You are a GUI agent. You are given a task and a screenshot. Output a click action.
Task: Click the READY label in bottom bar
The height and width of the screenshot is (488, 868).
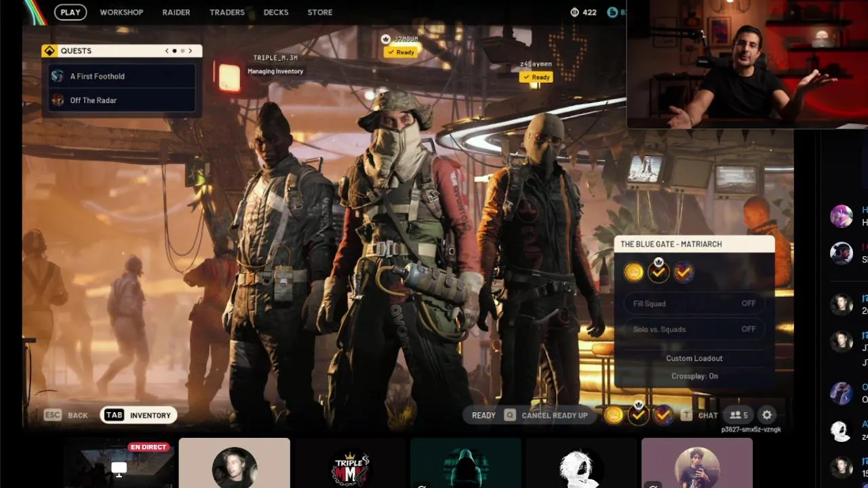tap(484, 415)
